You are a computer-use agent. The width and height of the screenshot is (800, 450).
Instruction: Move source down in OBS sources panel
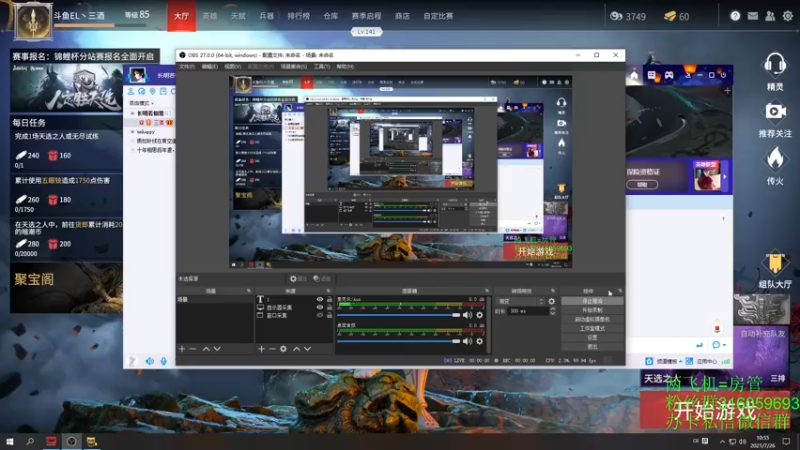pyautogui.click(x=308, y=349)
